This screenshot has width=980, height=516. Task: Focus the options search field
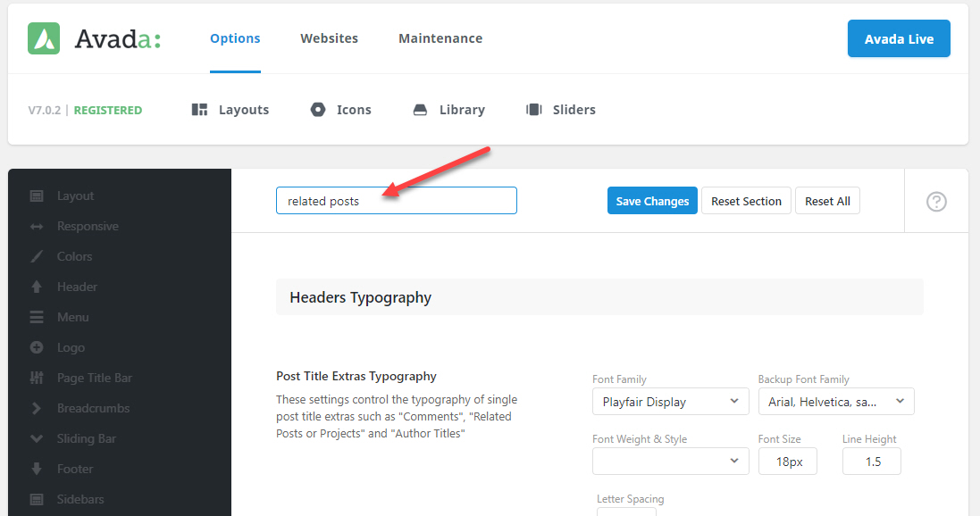click(x=397, y=201)
